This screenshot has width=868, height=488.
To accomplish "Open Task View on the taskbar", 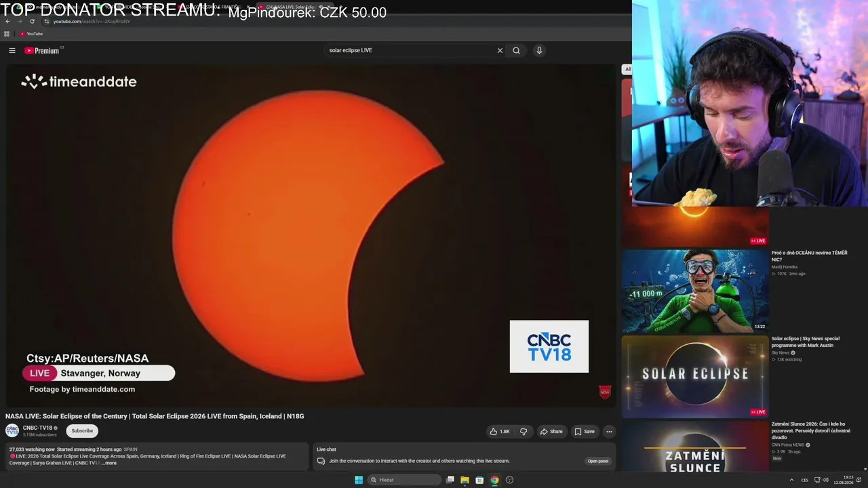I will [x=450, y=480].
